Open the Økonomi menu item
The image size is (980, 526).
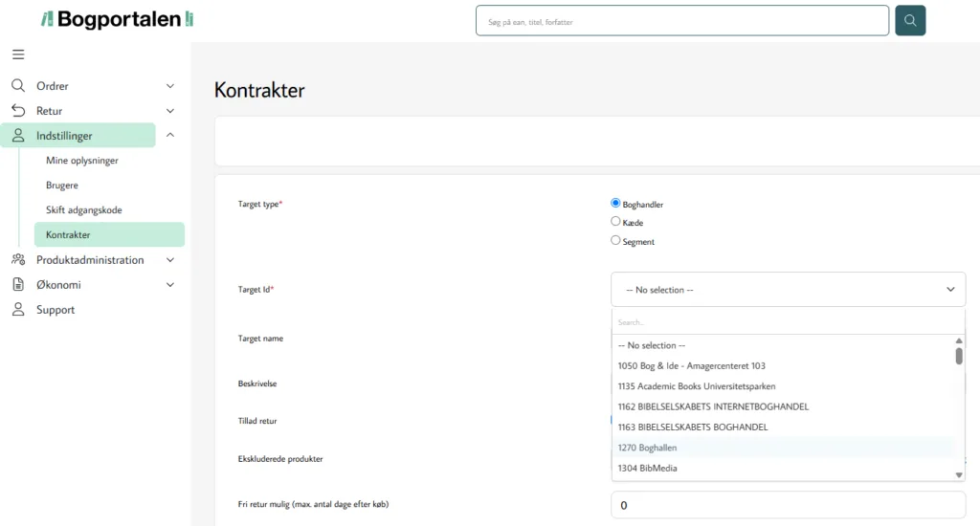click(x=58, y=285)
